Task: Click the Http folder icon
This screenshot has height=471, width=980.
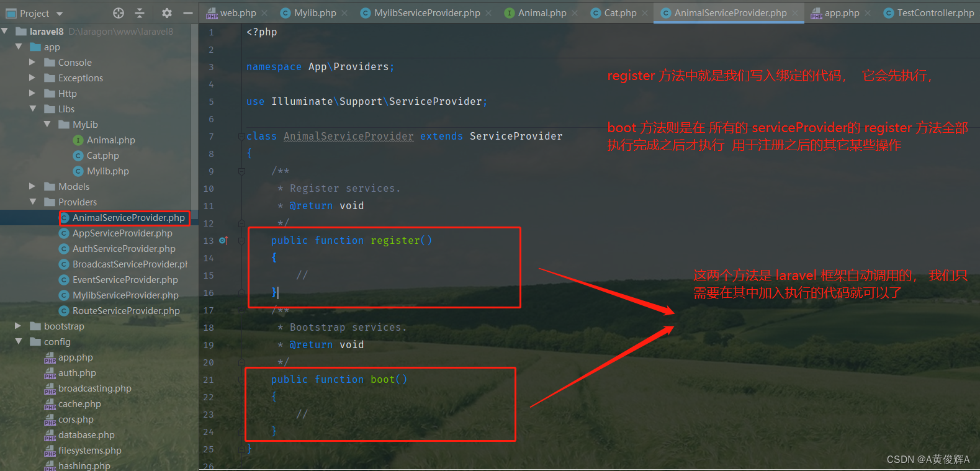Action: tap(50, 94)
